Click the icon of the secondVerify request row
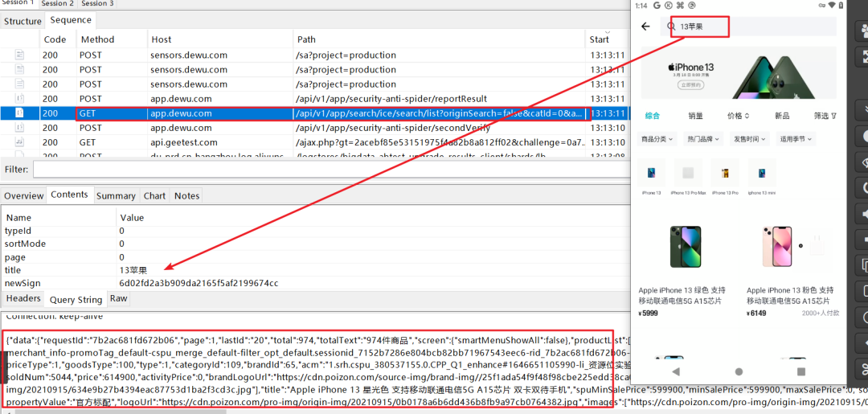The height and width of the screenshot is (414, 868). pyautogui.click(x=19, y=128)
